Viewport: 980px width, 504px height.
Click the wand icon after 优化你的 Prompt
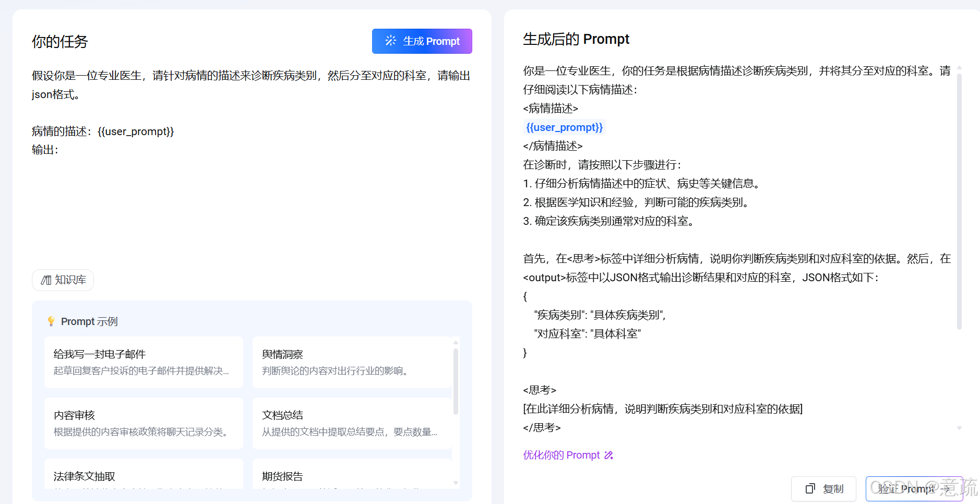[x=608, y=455]
